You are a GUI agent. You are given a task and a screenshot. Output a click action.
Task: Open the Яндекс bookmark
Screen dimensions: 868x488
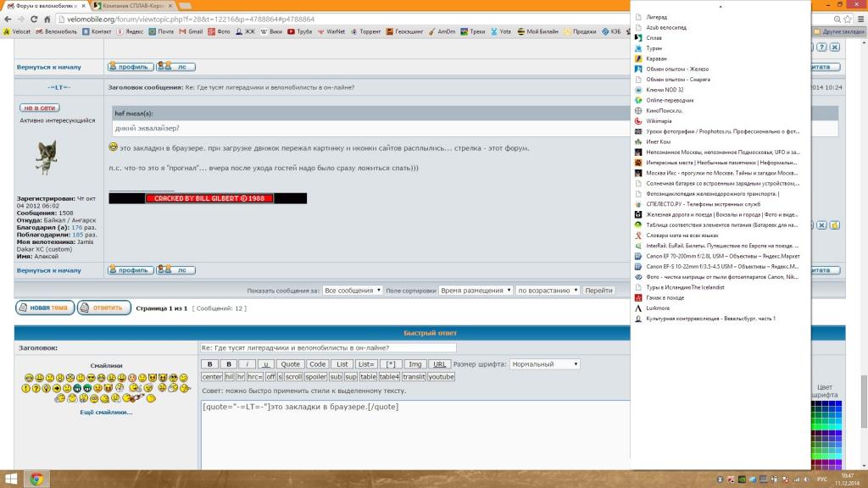pos(130,31)
